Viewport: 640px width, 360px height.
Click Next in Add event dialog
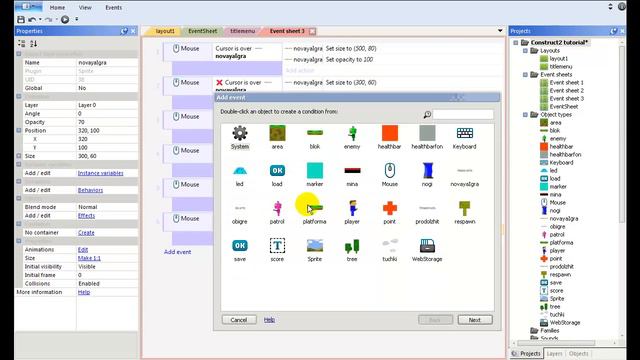tap(475, 320)
